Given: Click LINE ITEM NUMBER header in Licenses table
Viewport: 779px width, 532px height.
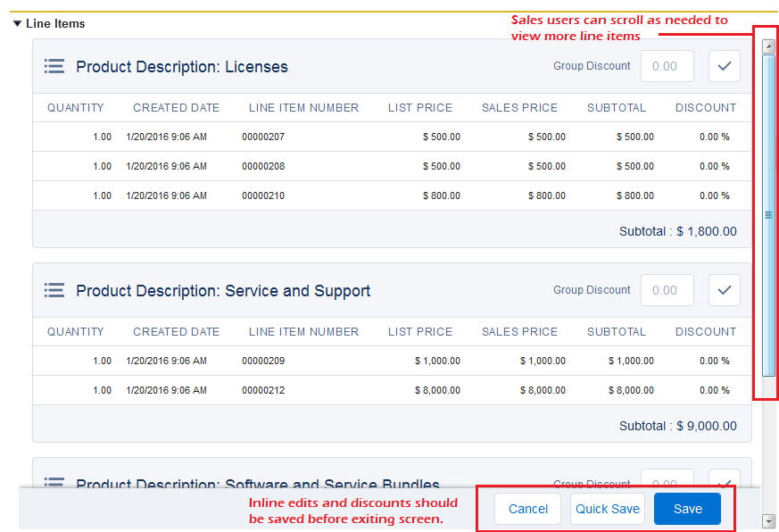Looking at the screenshot, I should click(x=303, y=107).
